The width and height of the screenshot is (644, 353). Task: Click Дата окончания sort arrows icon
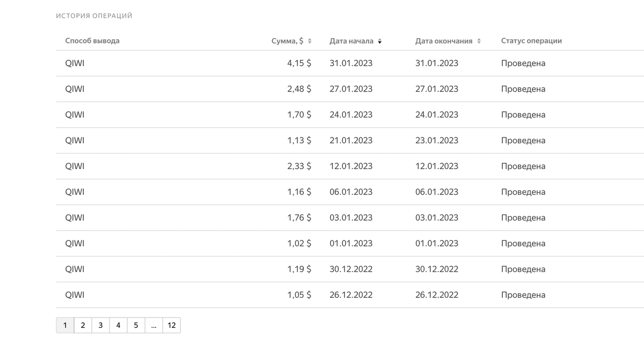point(479,41)
